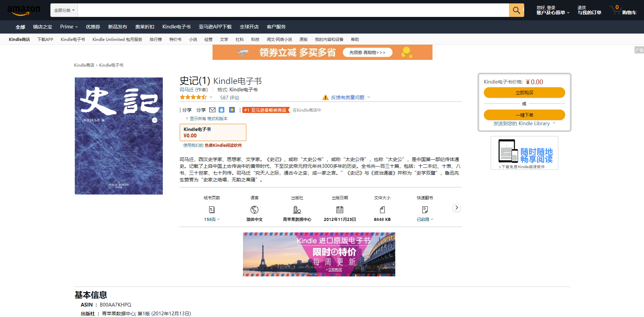Screen dimensions: 644x317
Task: Click the 立即购买 buy now button
Action: coord(524,93)
